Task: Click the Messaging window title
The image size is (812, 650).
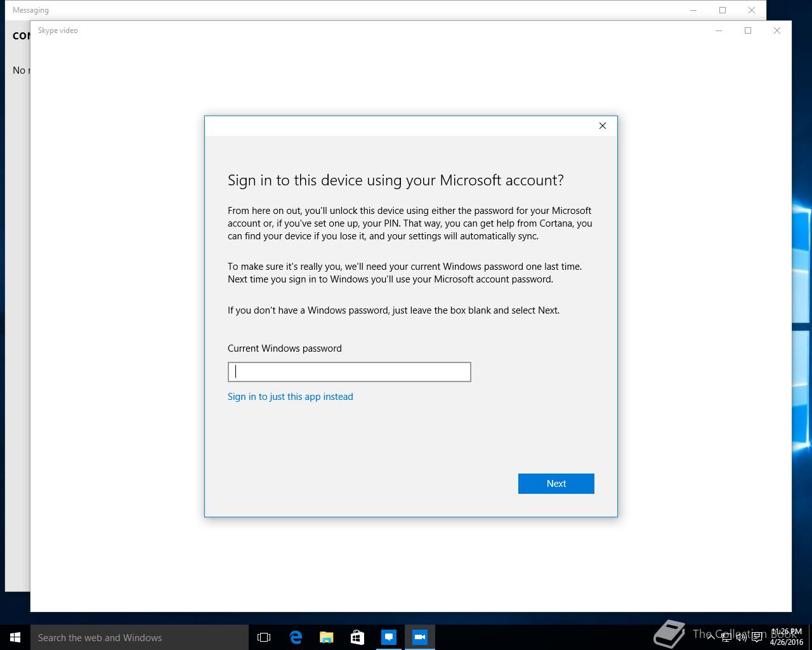Action: pos(30,10)
